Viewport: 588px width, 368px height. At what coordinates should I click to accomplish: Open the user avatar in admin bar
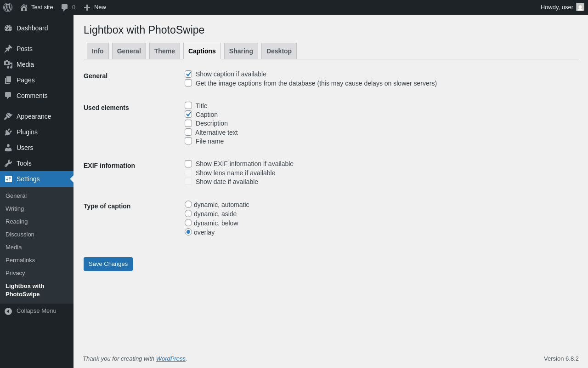pyautogui.click(x=580, y=7)
